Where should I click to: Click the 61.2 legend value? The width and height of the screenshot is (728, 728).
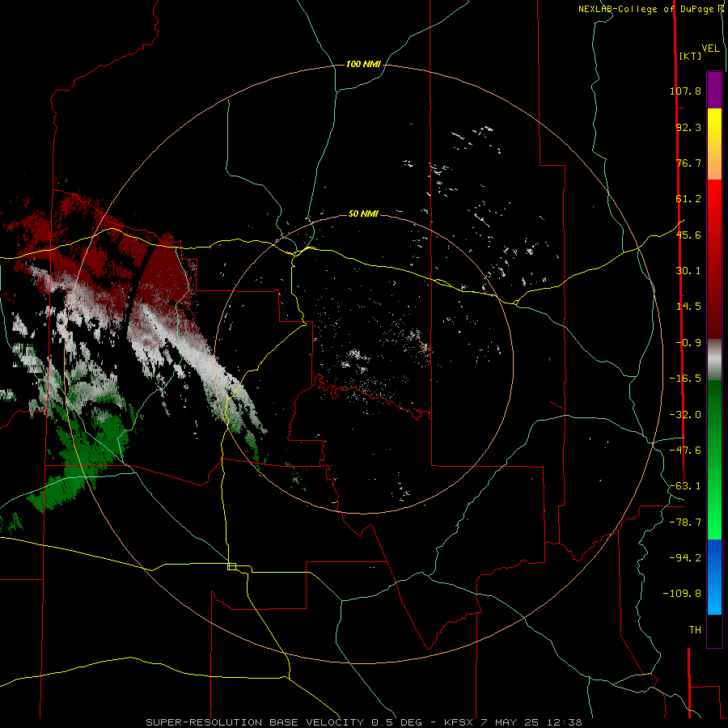[x=688, y=199]
